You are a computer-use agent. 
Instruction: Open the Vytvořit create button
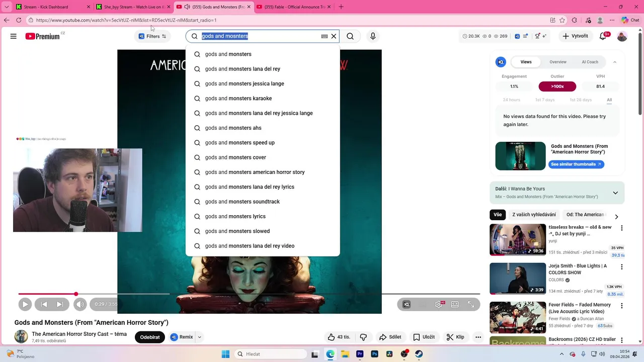pos(575,36)
